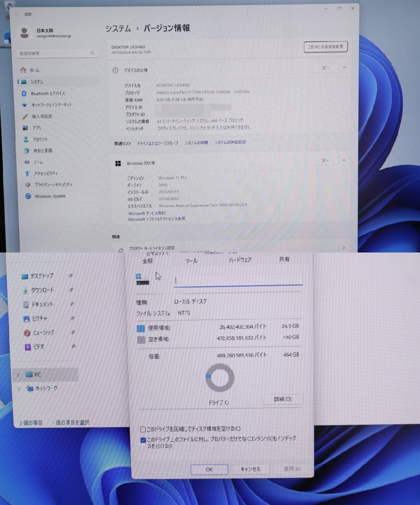The height and width of the screenshot is (505, 420).
Task: Open システムの保護 link
Action: [196, 143]
